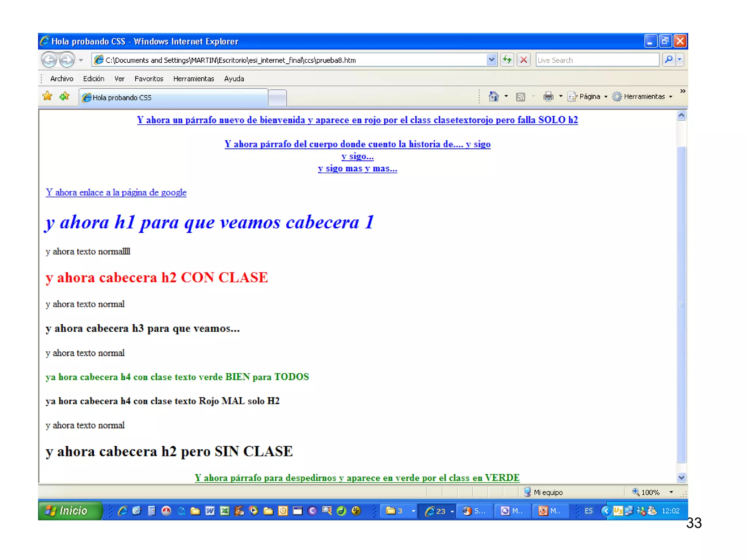Expand the zoom level 100% dropdown
Image resolution: width=747 pixels, height=560 pixels.
(x=671, y=492)
